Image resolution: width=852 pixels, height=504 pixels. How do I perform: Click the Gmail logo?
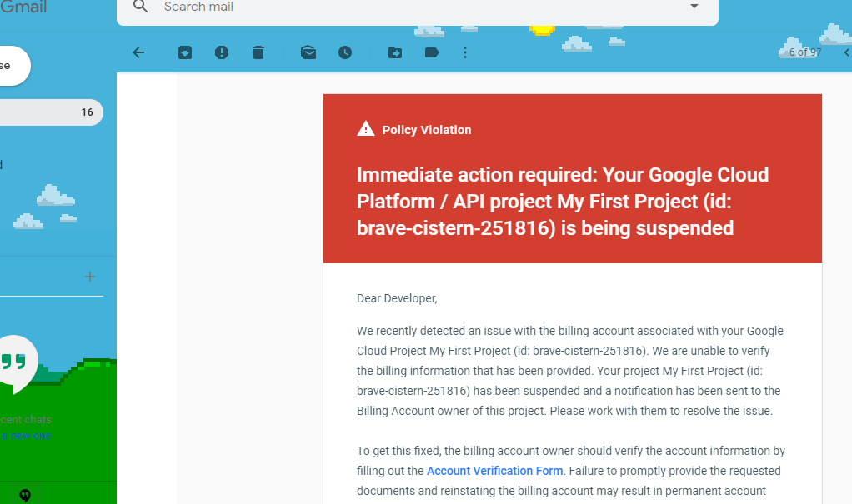[23, 7]
